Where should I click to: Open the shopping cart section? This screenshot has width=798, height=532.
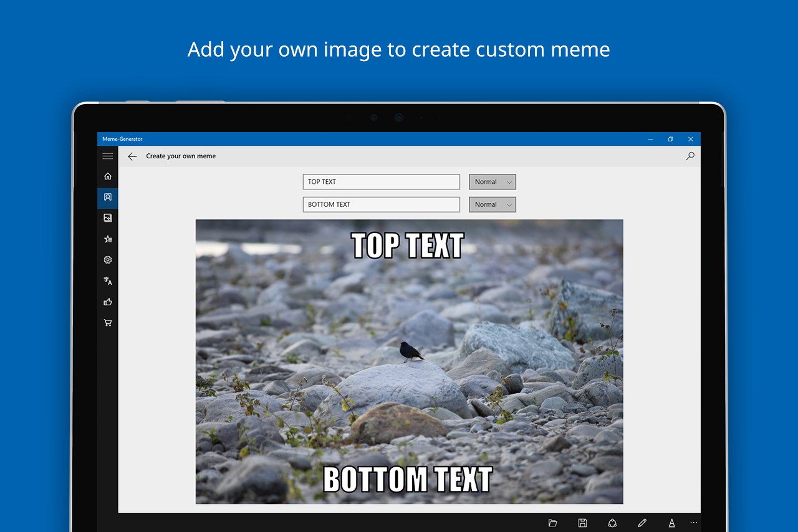[x=107, y=323]
